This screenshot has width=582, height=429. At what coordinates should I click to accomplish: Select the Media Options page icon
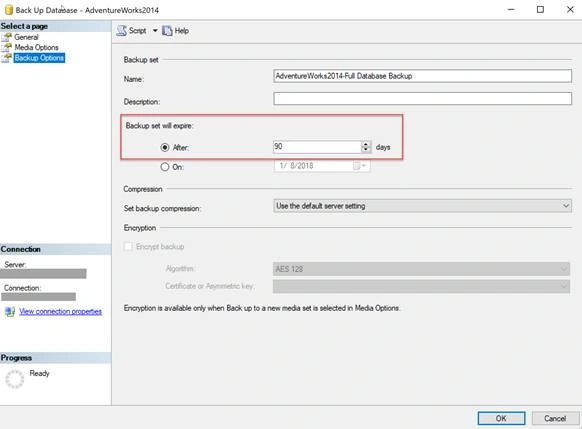[7, 47]
